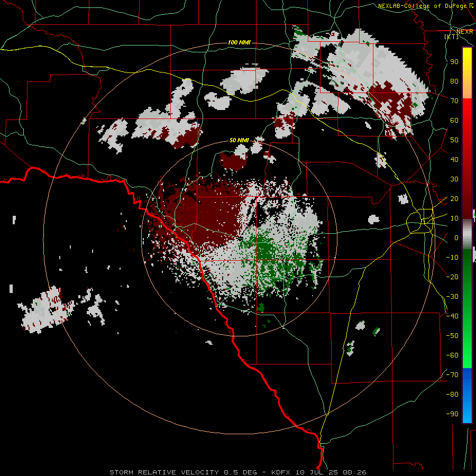Select the -40 value on velocity scale

[x=452, y=316]
